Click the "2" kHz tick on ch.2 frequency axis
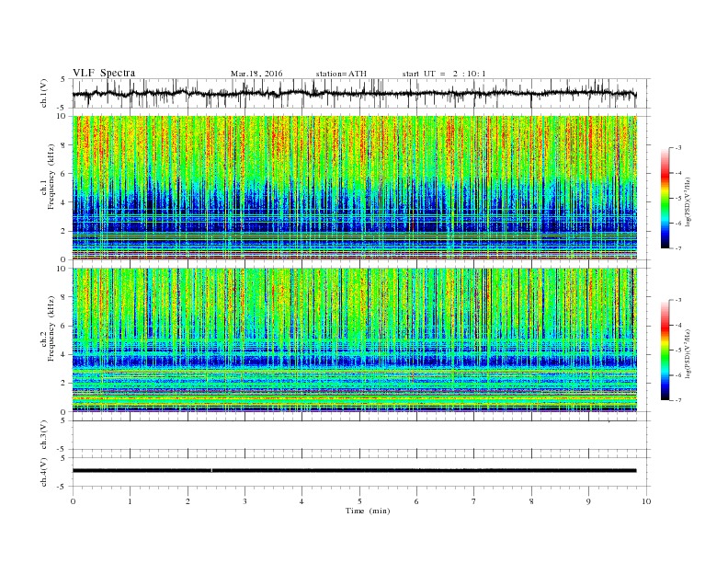728x563 pixels. (64, 384)
